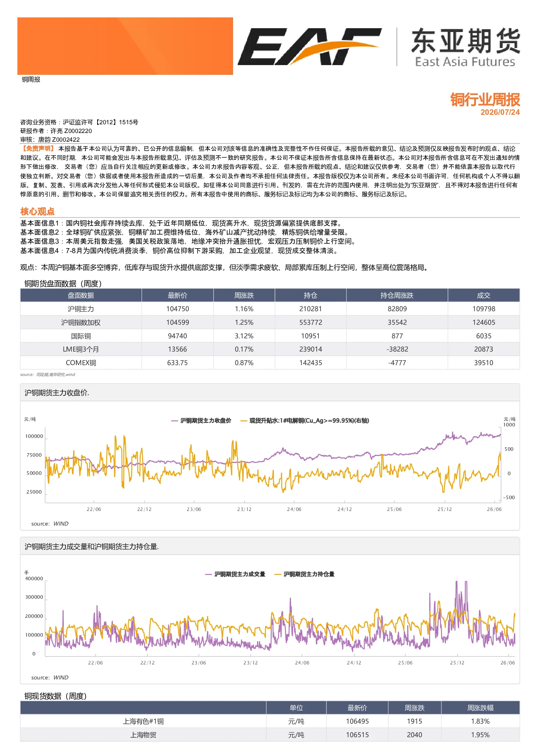Click the 成交 column header
Viewport: 540px width, 756px height.
484,296
